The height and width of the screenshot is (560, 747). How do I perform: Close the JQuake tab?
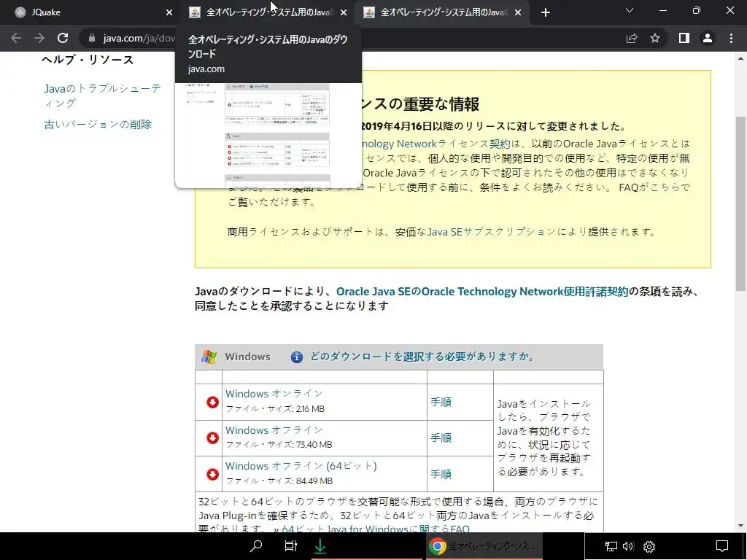tap(169, 12)
